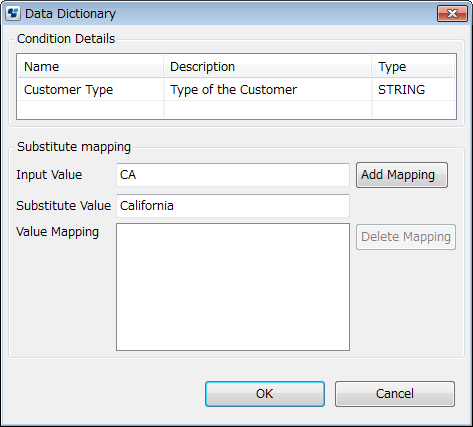Select the Name column header
This screenshot has width=473, height=427.
point(90,67)
